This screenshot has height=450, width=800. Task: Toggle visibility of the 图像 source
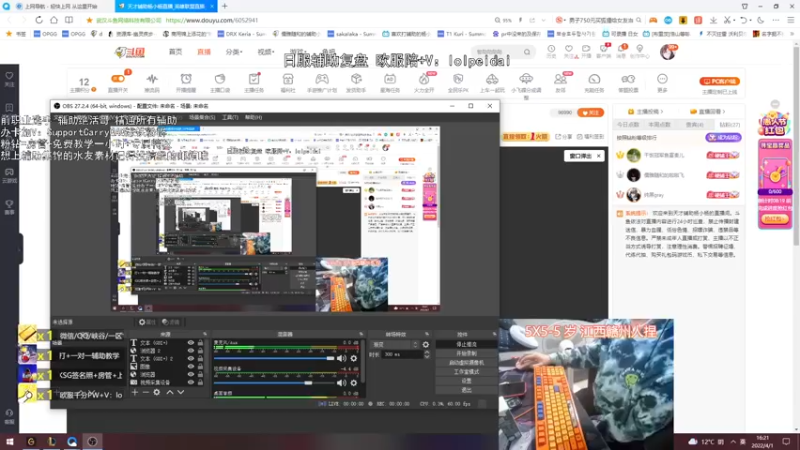tap(191, 366)
